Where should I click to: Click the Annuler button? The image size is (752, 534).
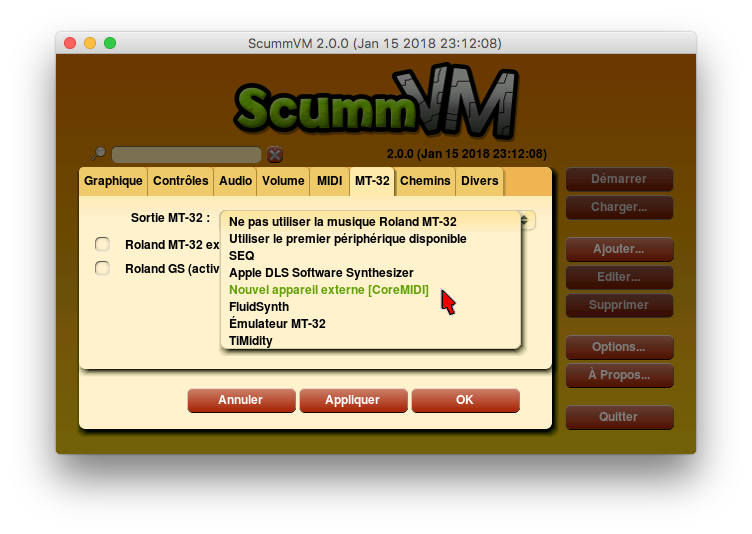point(241,400)
